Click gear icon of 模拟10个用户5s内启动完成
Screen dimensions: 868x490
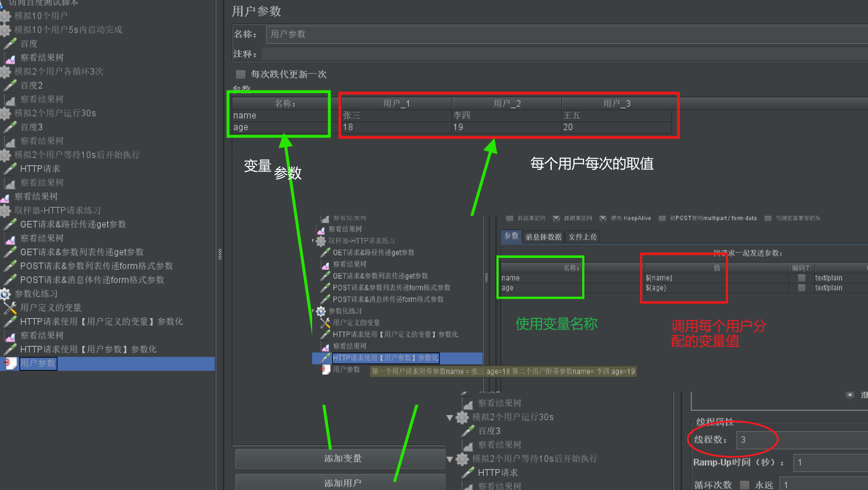pos(5,30)
